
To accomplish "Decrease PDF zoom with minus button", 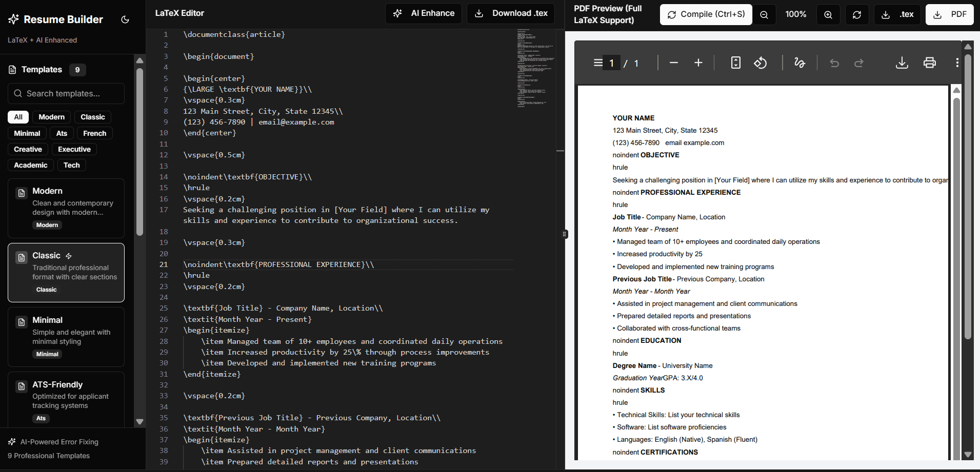I will 673,63.
